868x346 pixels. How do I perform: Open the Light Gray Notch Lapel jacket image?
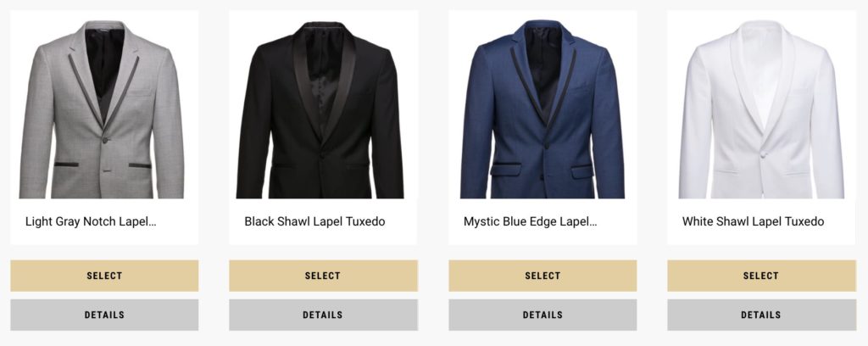102,109
